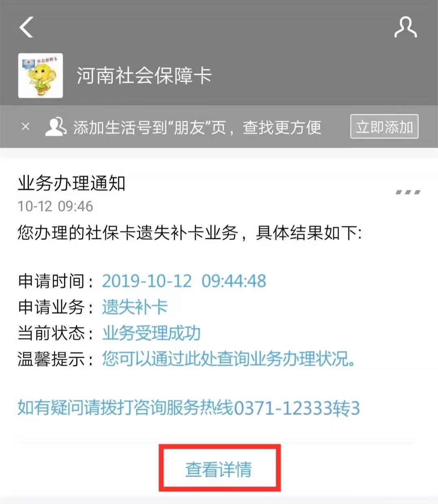
Task: Tap the 河南社会保障卡 account name
Action: point(144,75)
